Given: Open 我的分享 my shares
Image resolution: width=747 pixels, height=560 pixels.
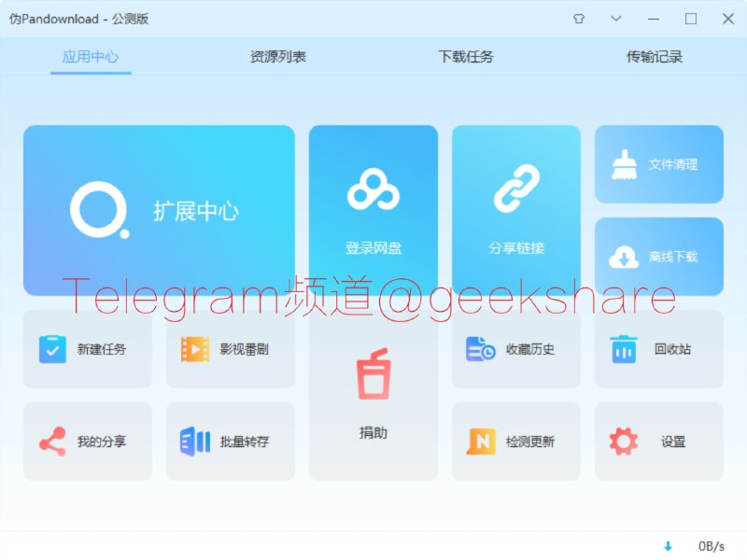Looking at the screenshot, I should point(87,440).
